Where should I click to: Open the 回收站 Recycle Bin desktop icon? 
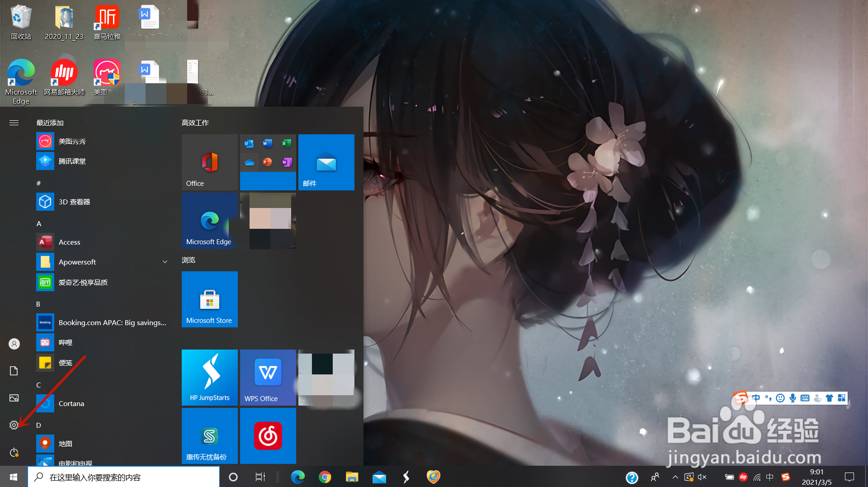(21, 22)
